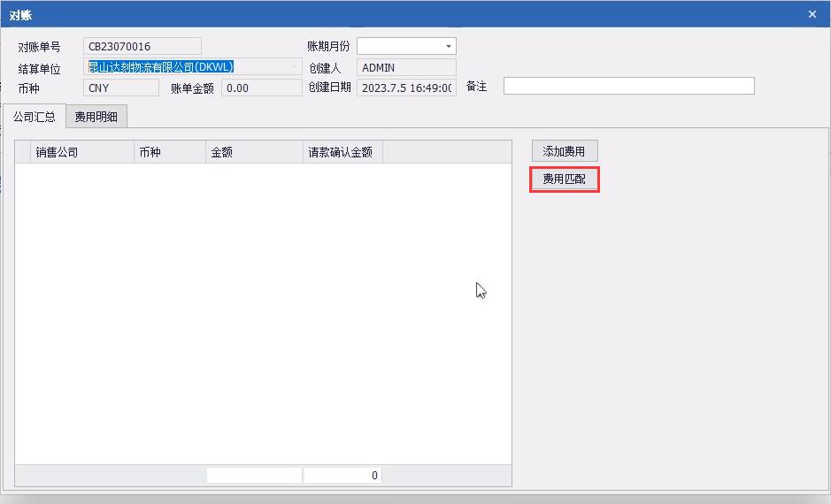Click the footer total cell showing 0

click(x=342, y=476)
